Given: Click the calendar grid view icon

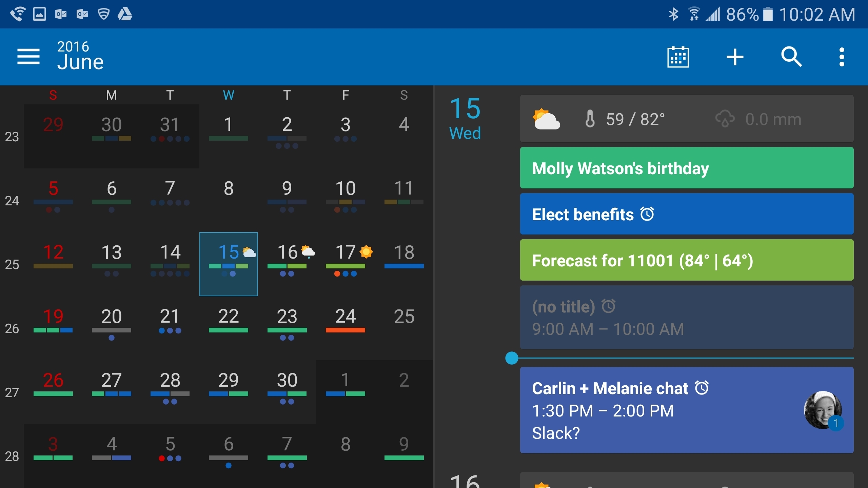Looking at the screenshot, I should tap(677, 56).
